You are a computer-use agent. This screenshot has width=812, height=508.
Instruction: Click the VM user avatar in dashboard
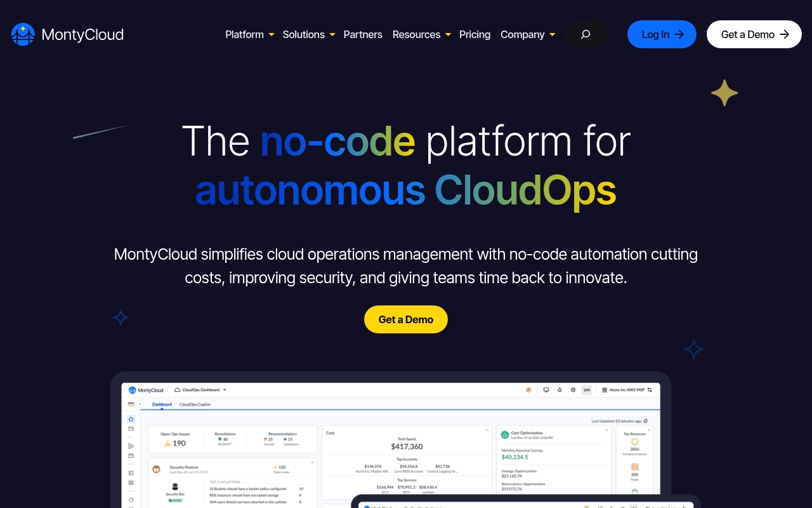(587, 390)
